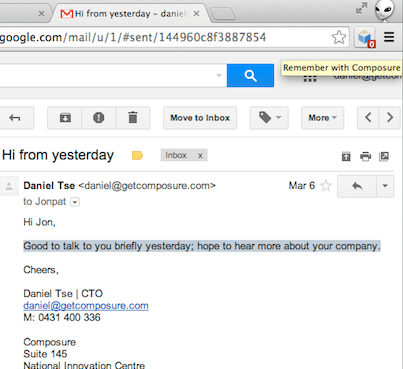Toggle the yellow importance marker

coord(137,155)
